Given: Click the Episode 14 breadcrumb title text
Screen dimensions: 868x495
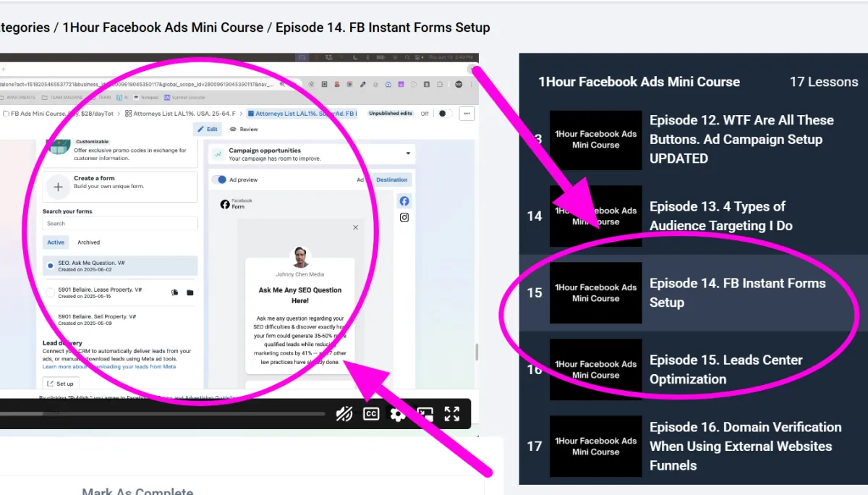Looking at the screenshot, I should pos(383,27).
